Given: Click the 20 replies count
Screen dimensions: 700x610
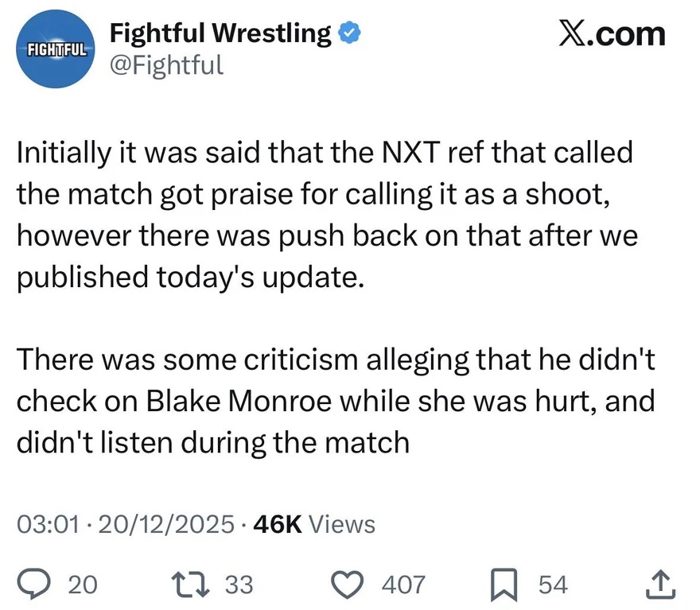Looking at the screenshot, I should tap(83, 585).
